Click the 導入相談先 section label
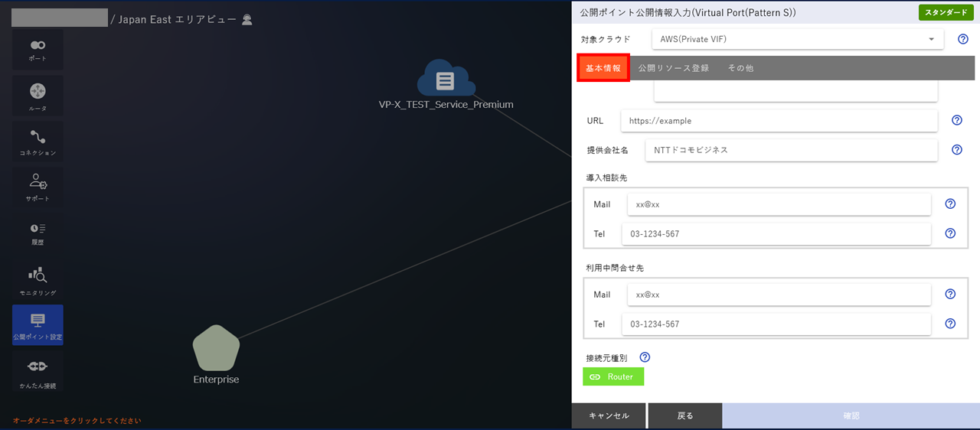This screenshot has height=430, width=980. [607, 178]
